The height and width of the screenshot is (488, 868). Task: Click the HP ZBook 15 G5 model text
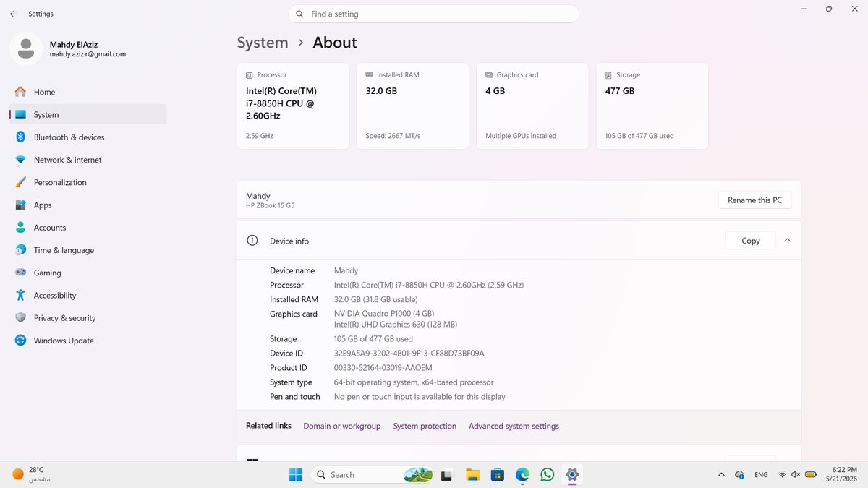tap(271, 206)
